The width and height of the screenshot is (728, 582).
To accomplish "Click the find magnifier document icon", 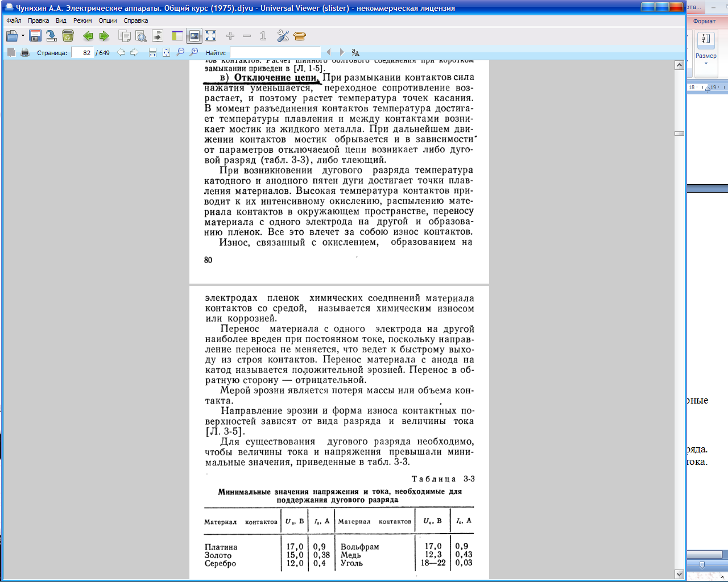I will pos(140,36).
